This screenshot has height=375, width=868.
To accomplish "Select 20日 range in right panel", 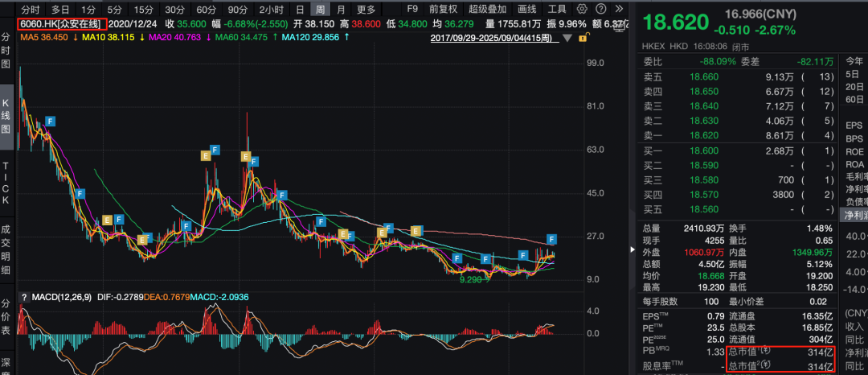I will point(854,87).
